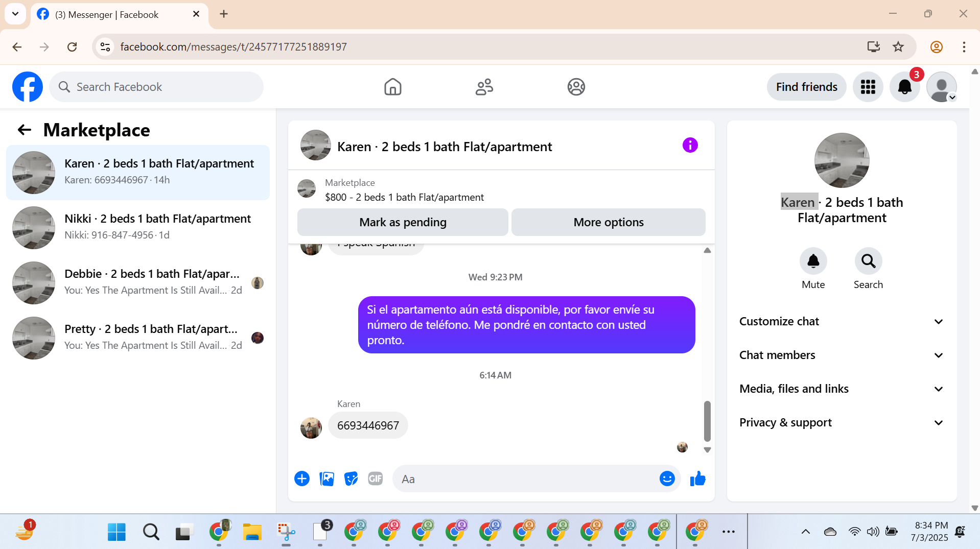Click Karen's avatar beside her message
The image size is (980, 549).
[311, 428]
